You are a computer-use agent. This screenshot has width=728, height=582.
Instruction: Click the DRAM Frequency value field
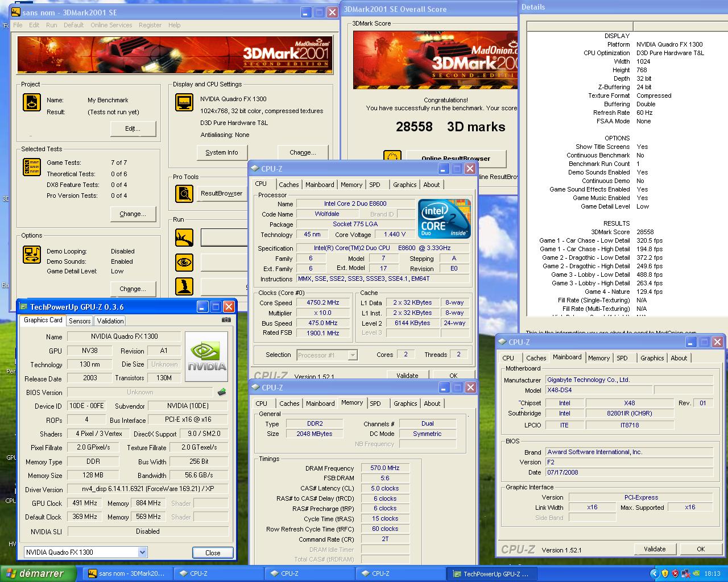click(x=385, y=468)
